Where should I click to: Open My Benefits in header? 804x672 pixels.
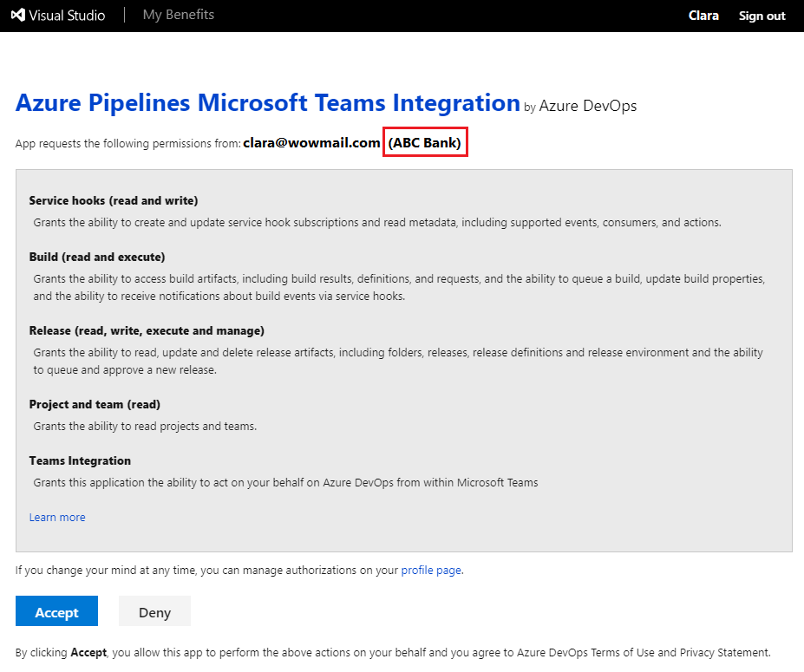(x=179, y=15)
